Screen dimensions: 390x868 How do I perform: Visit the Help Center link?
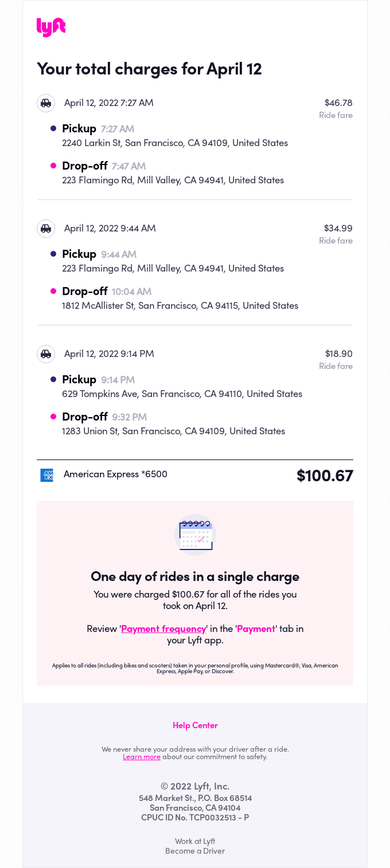[195, 725]
